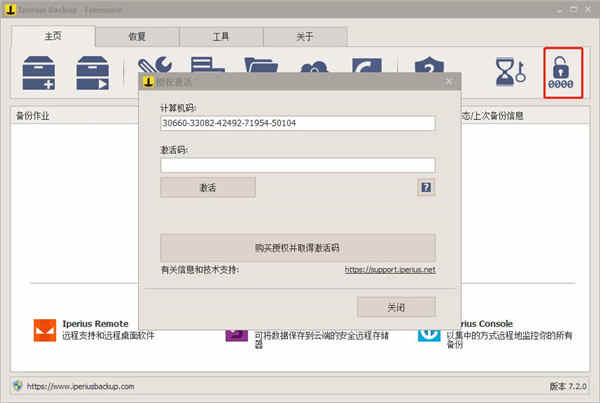The width and height of the screenshot is (600, 403).
Task: Open the support.iperius.net link
Action: 390,269
